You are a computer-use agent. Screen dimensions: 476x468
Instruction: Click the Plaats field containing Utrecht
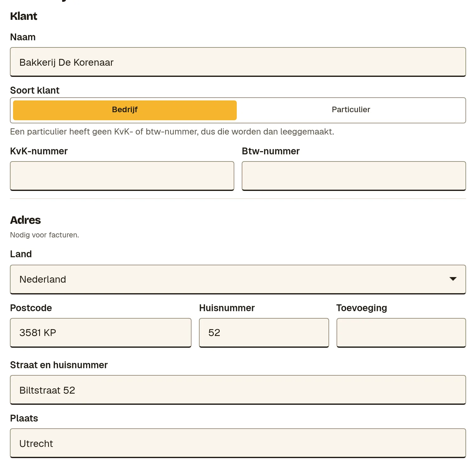point(238,443)
